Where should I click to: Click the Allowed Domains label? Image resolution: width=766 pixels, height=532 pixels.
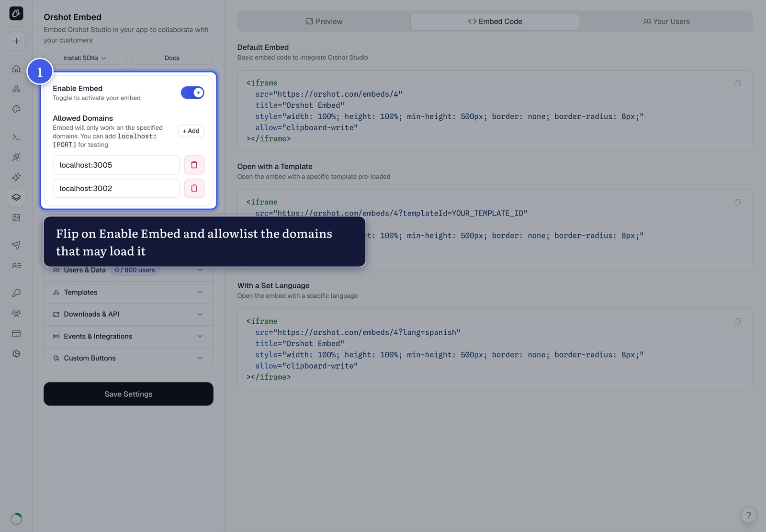pyautogui.click(x=83, y=118)
